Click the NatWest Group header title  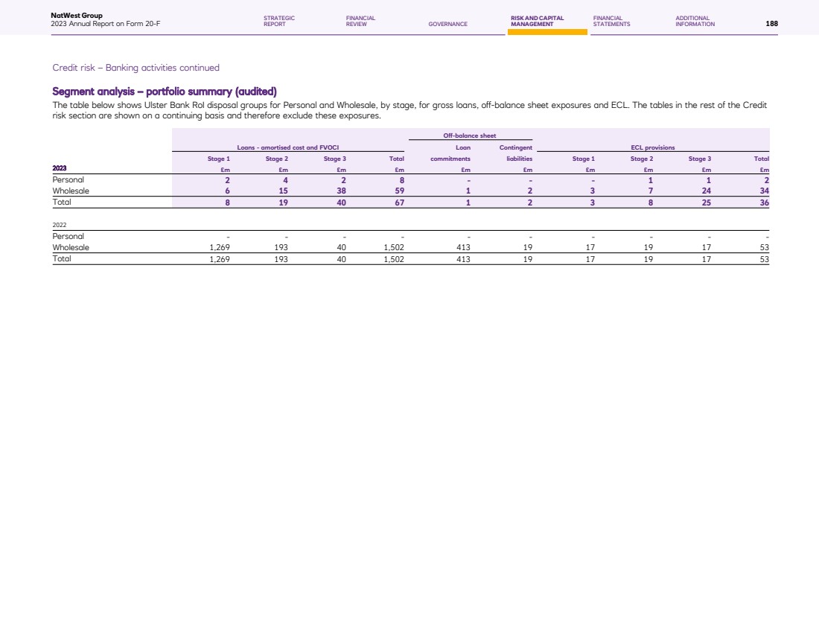click(x=71, y=16)
